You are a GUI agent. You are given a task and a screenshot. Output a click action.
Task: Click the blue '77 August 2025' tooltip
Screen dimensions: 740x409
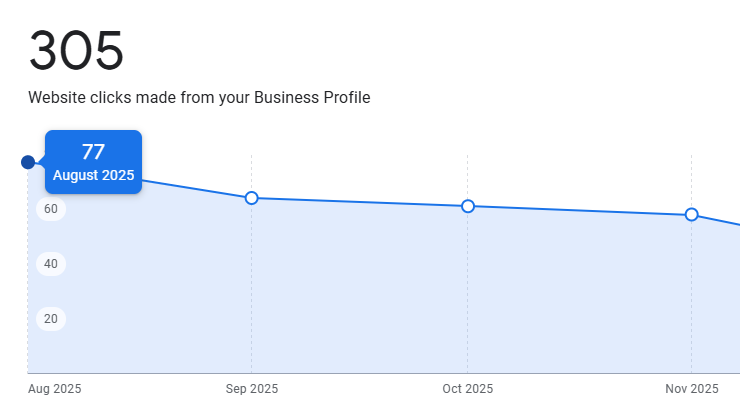[93, 162]
